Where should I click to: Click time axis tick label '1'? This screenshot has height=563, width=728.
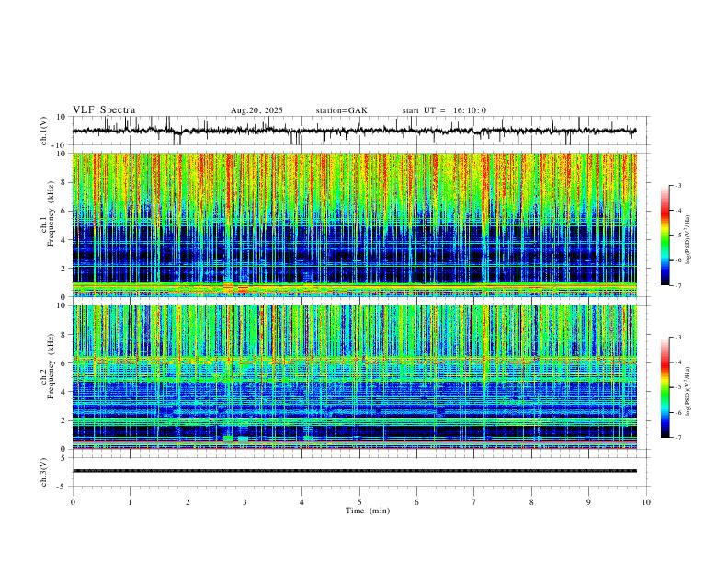click(x=130, y=502)
